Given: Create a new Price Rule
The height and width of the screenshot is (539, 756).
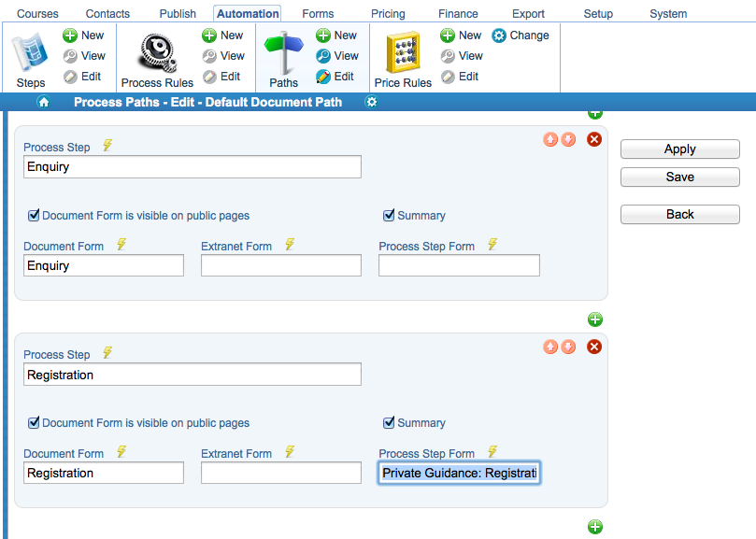Looking at the screenshot, I should click(x=461, y=35).
